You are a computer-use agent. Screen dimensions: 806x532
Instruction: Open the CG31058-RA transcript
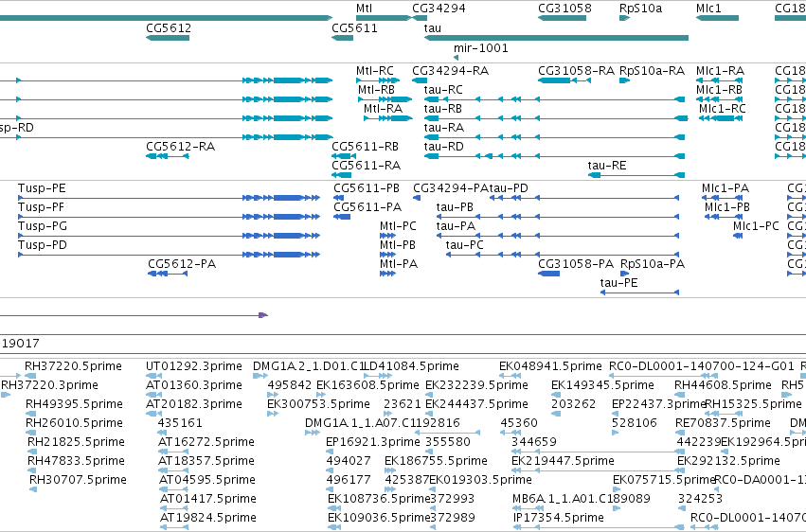(x=564, y=80)
